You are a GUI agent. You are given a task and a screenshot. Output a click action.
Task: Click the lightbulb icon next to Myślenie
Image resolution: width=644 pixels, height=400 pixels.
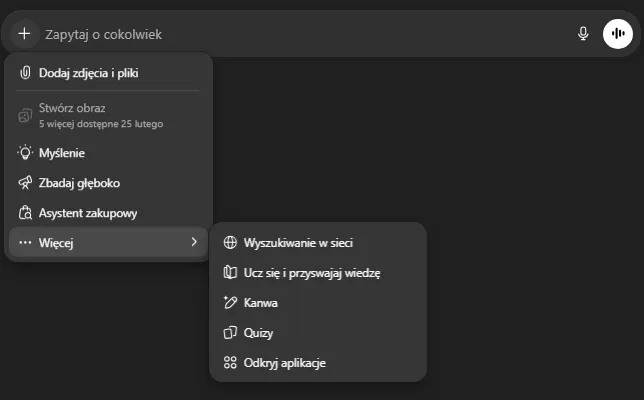pos(26,153)
